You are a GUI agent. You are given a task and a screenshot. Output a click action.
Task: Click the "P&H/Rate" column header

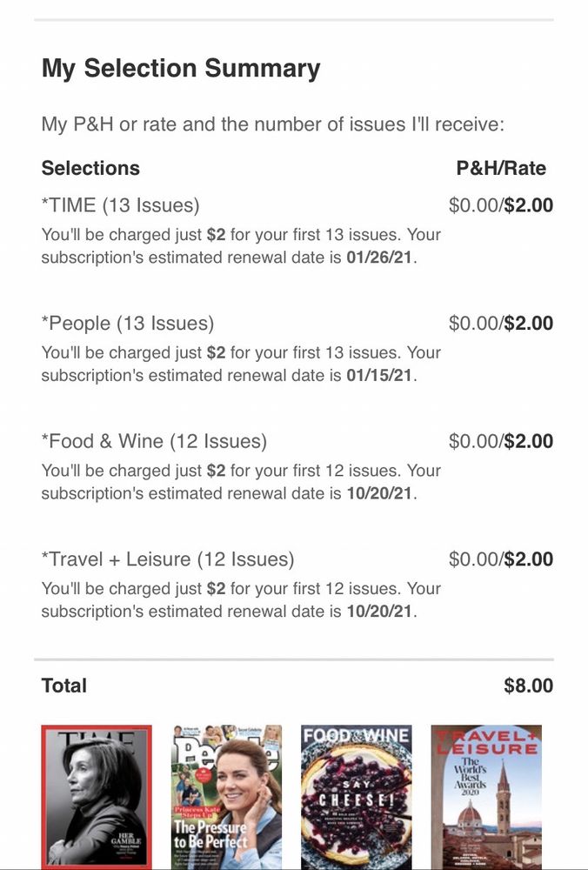click(501, 168)
